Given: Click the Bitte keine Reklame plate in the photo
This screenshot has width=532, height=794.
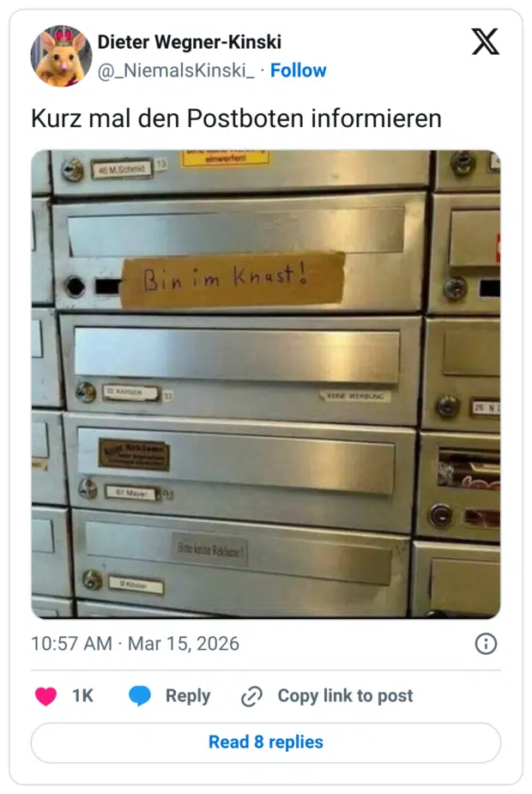Looking at the screenshot, I should point(210,549).
